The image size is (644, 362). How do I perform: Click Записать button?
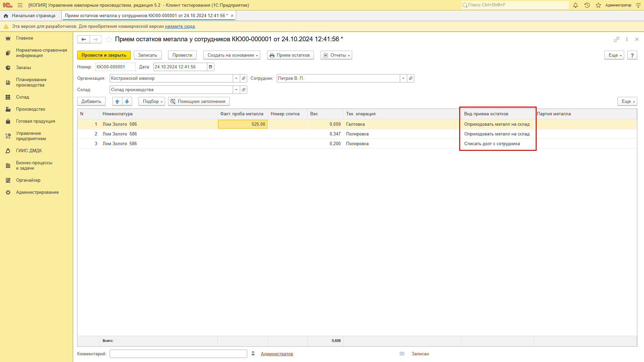(148, 55)
